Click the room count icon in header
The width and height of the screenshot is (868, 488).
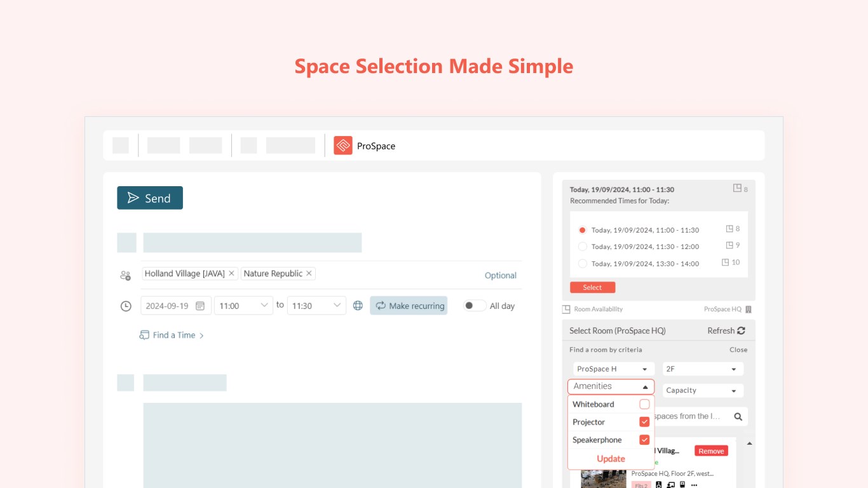point(737,188)
